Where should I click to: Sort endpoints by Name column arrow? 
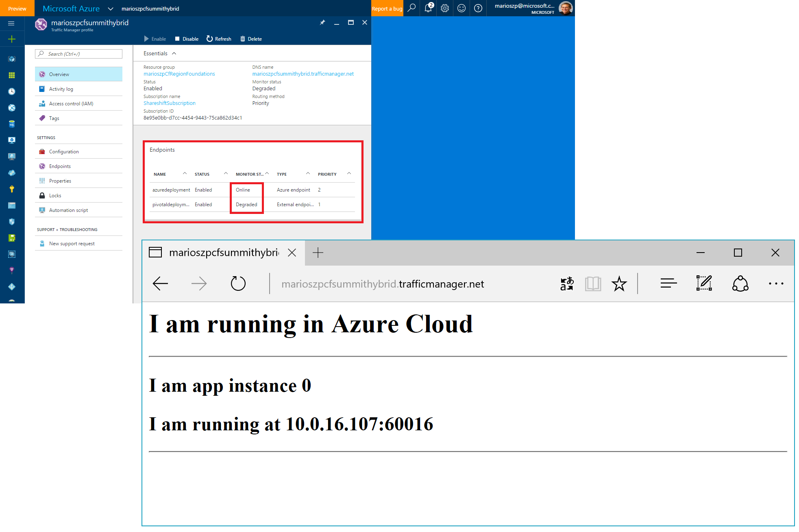[x=185, y=174]
